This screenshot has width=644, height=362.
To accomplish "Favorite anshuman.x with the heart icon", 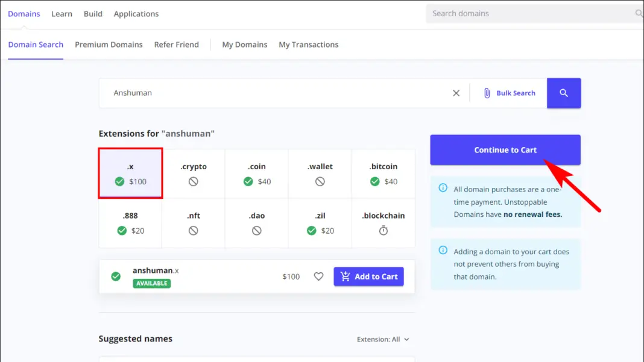I will pyautogui.click(x=318, y=276).
